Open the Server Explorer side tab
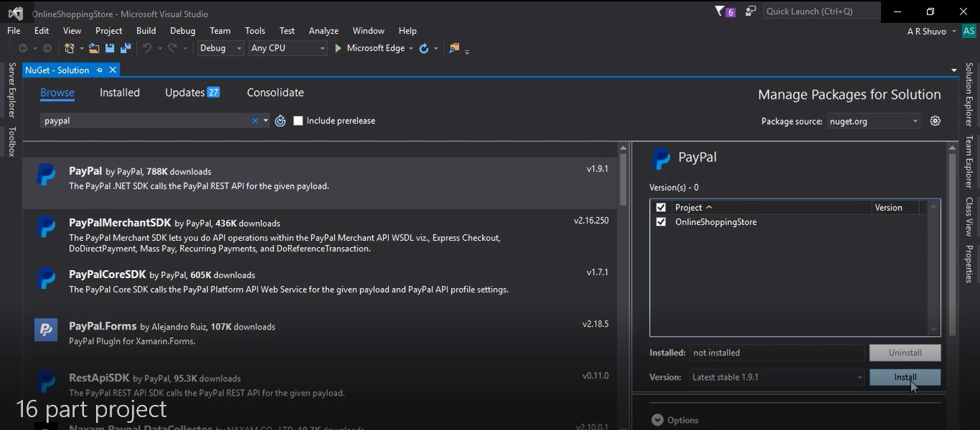 click(x=11, y=90)
